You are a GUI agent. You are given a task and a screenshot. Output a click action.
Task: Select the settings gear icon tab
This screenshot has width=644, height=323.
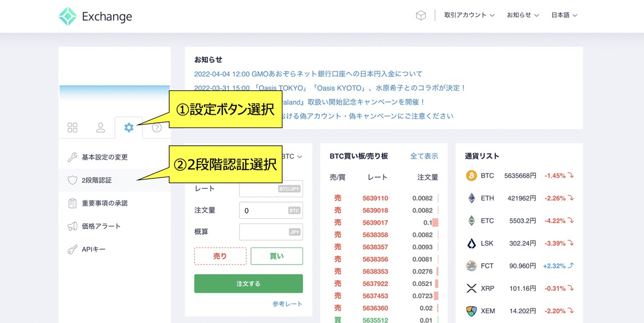click(128, 127)
